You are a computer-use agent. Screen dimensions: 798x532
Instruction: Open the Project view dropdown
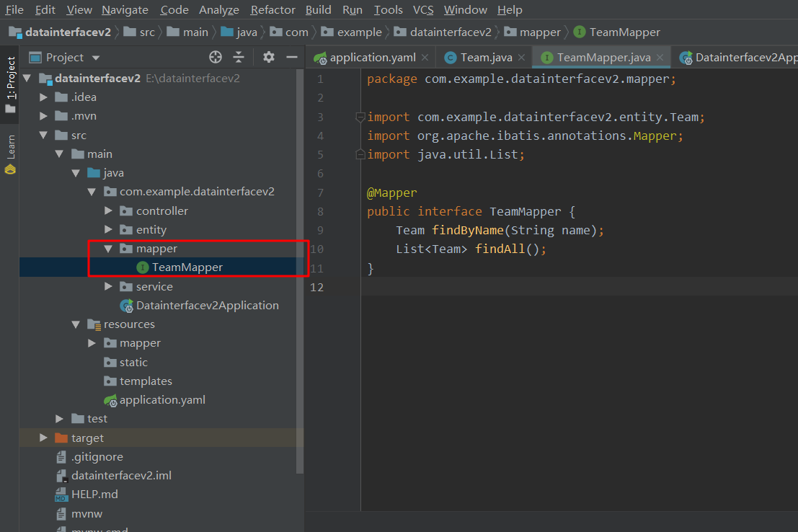pos(96,58)
